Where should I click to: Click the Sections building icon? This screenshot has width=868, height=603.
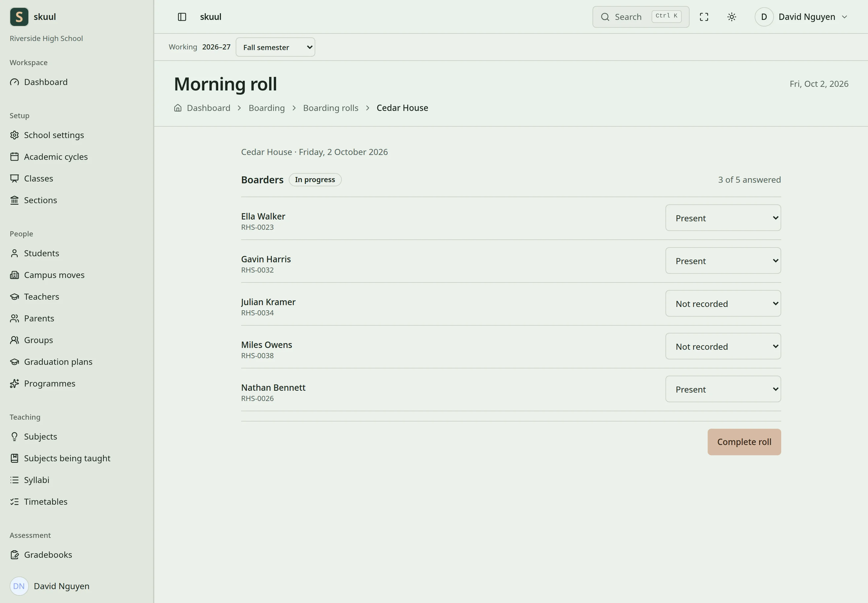[x=14, y=200]
